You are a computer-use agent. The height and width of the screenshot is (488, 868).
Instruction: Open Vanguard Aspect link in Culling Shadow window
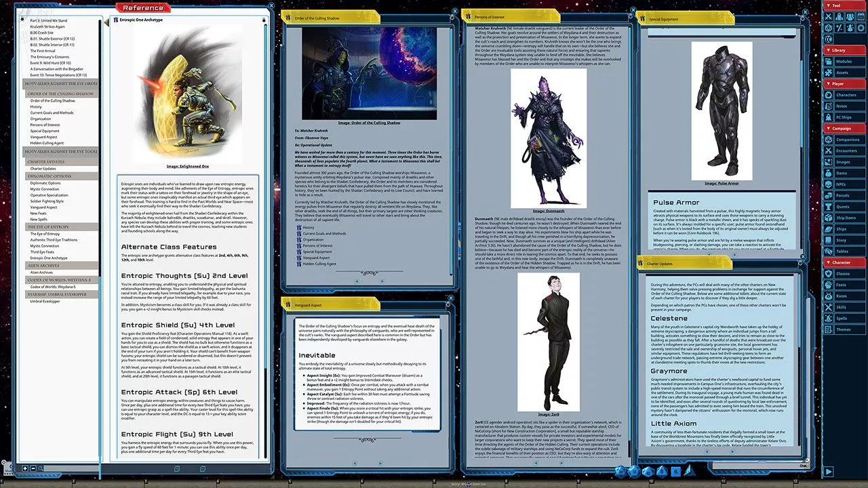point(315,258)
